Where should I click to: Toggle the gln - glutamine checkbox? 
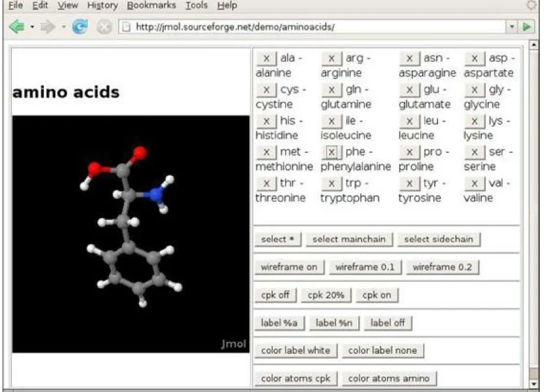(x=331, y=90)
